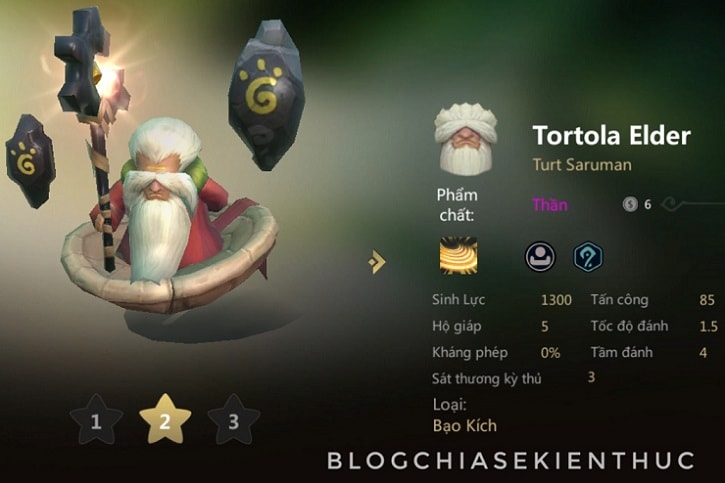Screen dimensions: 725x483
Task: Click the small floating rune stone
Action: tap(30, 160)
